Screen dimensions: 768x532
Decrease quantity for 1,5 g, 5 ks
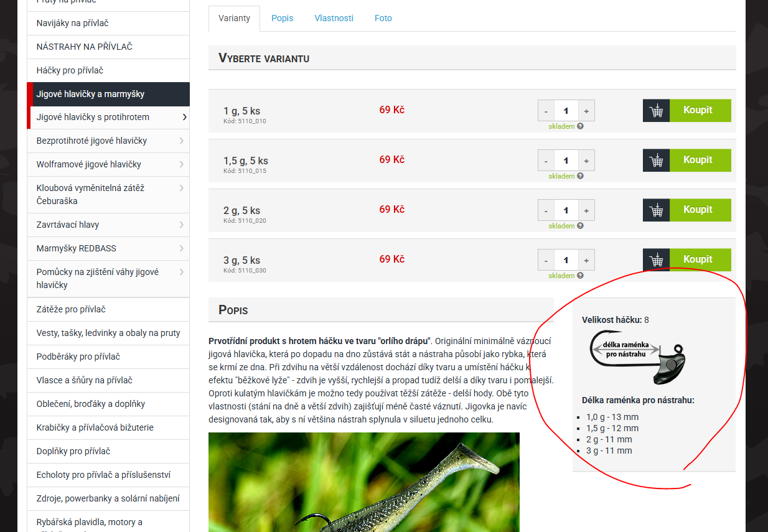(546, 161)
